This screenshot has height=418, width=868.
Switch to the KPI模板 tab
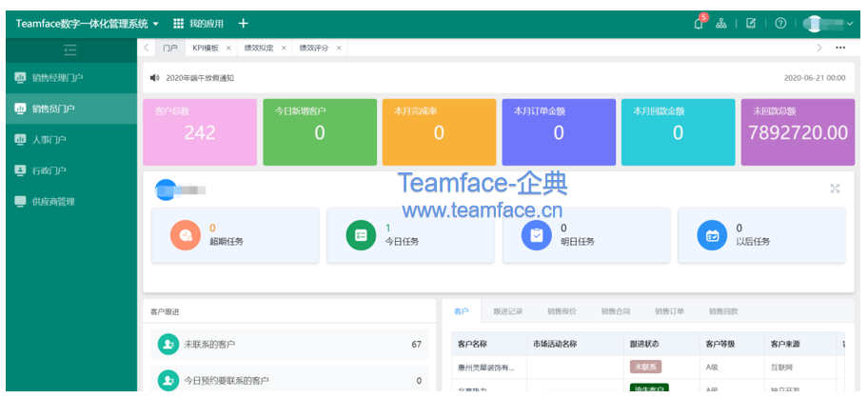coord(205,48)
